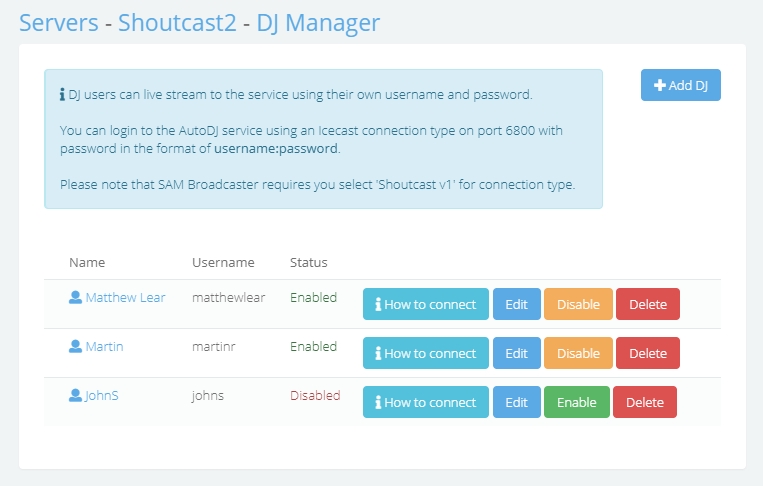Open the Shoutcast2 breadcrumb link

[177, 23]
